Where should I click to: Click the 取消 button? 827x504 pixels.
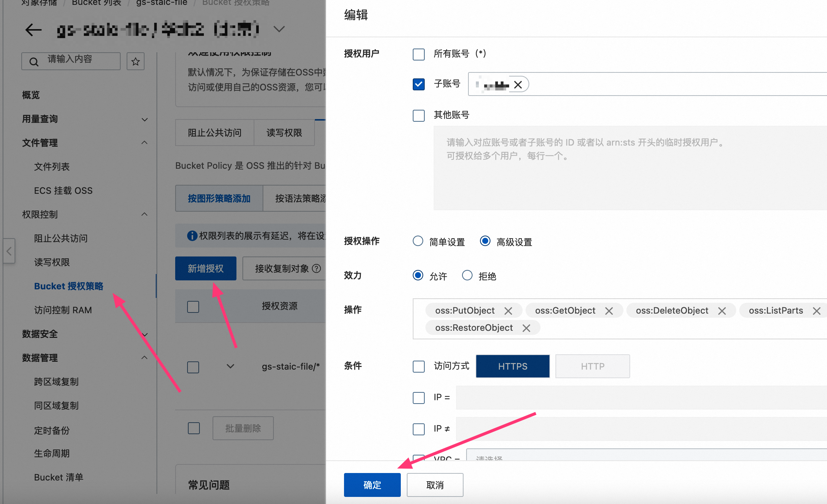pos(435,485)
